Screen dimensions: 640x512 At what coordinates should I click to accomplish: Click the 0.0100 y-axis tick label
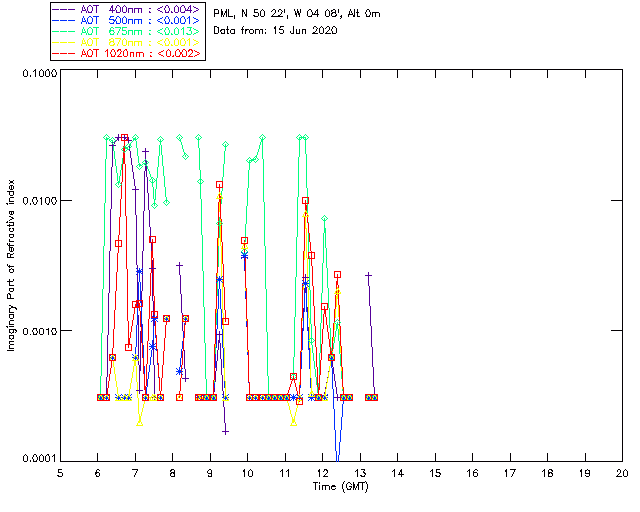coord(36,203)
